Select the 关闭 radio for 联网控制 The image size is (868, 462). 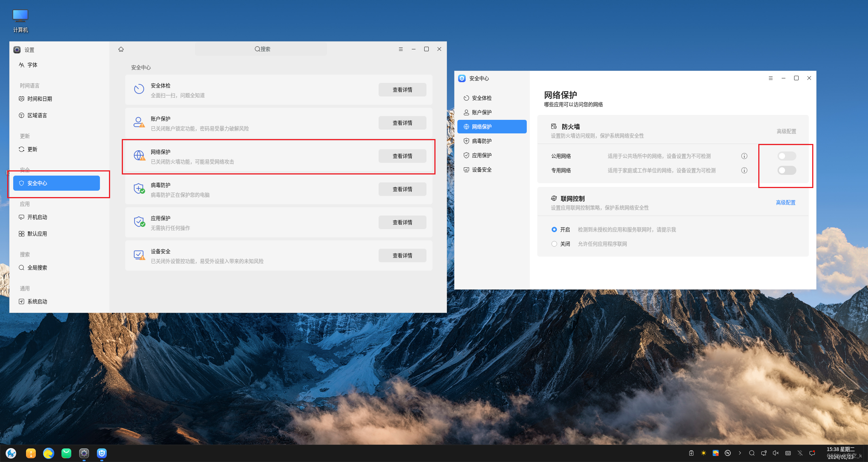coord(554,244)
